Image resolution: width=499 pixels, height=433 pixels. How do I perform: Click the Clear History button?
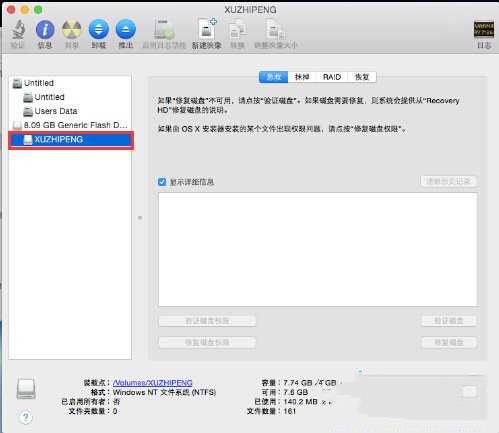click(449, 181)
